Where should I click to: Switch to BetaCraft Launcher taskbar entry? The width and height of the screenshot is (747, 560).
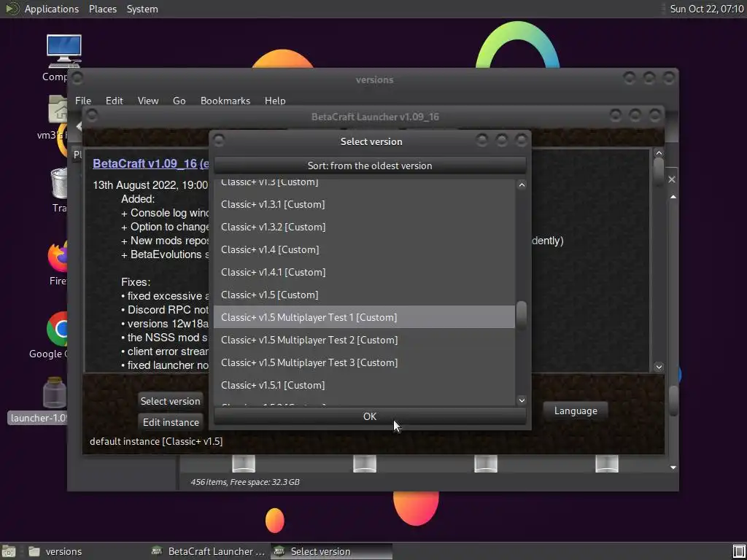click(x=208, y=551)
